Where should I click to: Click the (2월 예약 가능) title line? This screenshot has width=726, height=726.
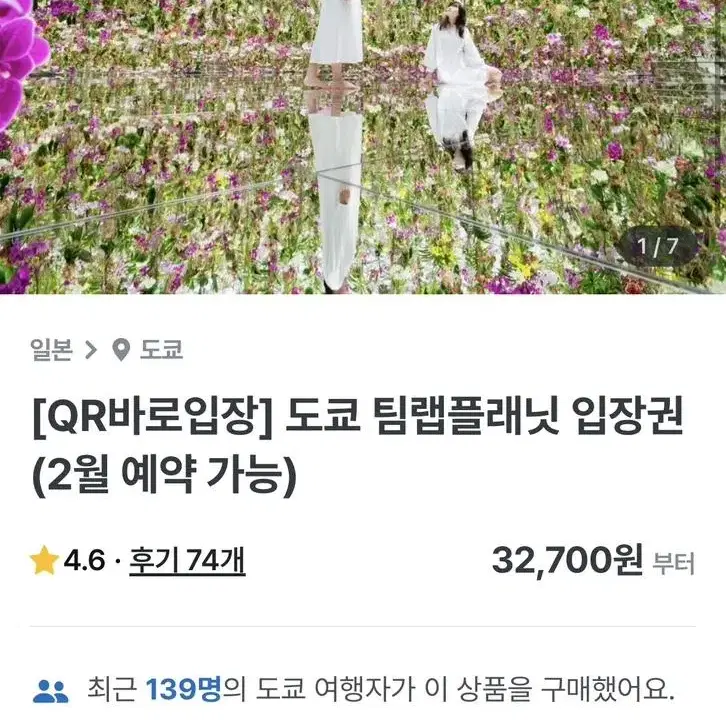[164, 475]
